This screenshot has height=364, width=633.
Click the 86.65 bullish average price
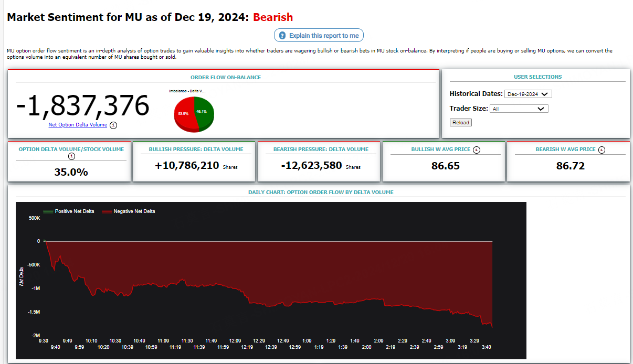click(x=445, y=166)
